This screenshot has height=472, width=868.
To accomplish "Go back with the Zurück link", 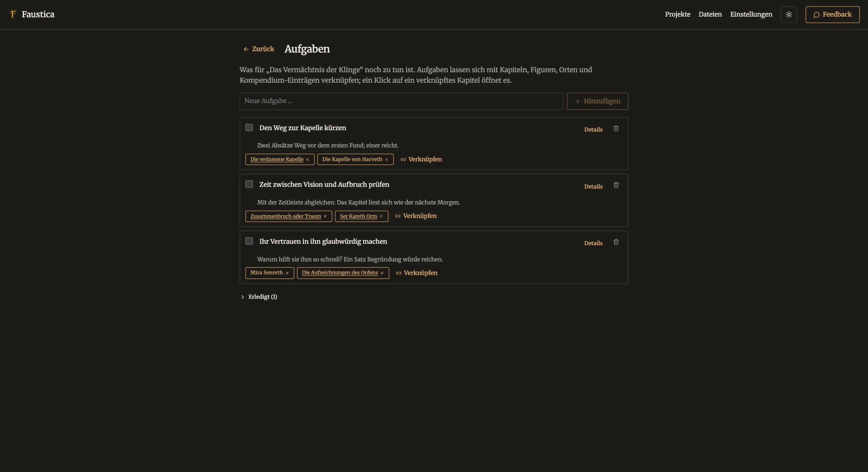I will pyautogui.click(x=259, y=49).
